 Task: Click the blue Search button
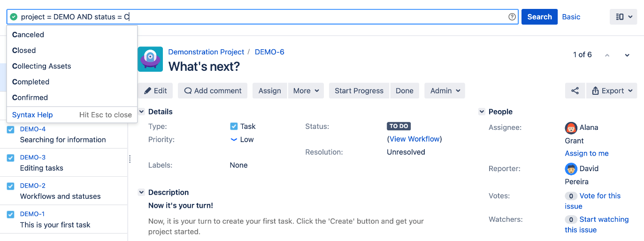539,17
